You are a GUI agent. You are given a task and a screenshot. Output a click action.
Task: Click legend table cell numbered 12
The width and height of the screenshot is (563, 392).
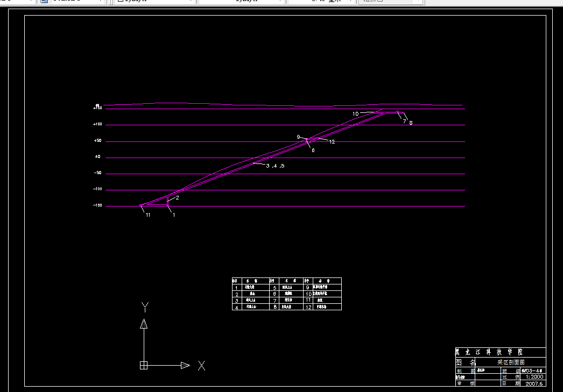click(308, 308)
